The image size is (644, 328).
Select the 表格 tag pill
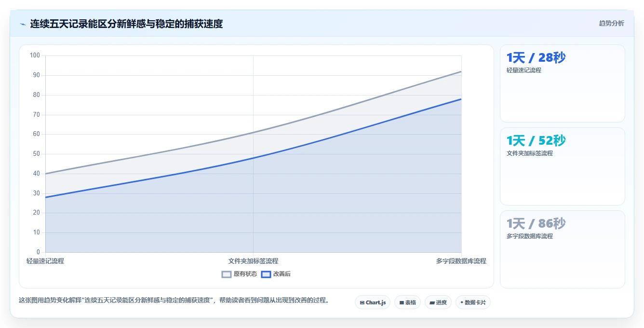pos(407,302)
